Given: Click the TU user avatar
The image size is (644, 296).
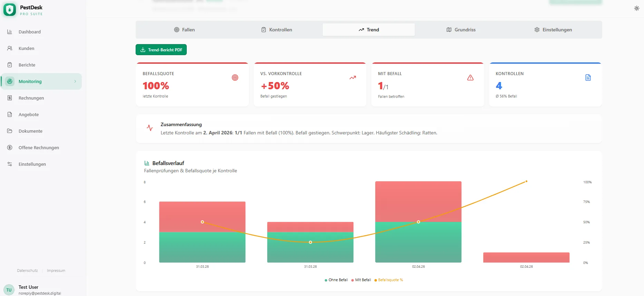Looking at the screenshot, I should pyautogui.click(x=9, y=290).
